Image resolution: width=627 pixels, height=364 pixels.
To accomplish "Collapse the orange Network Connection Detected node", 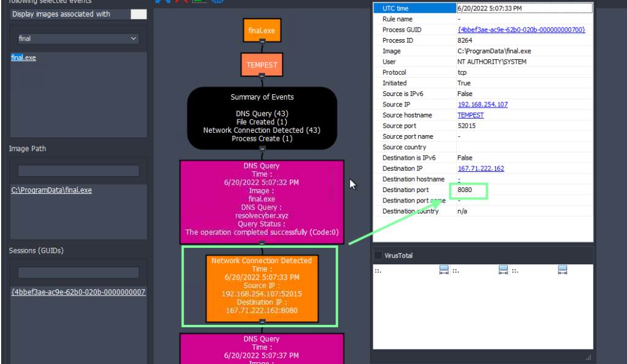I will [262, 321].
